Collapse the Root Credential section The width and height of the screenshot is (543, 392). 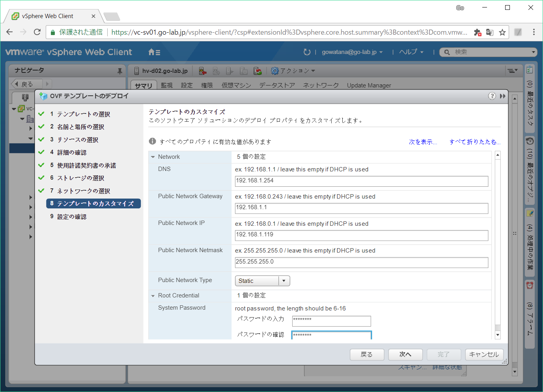pos(153,295)
